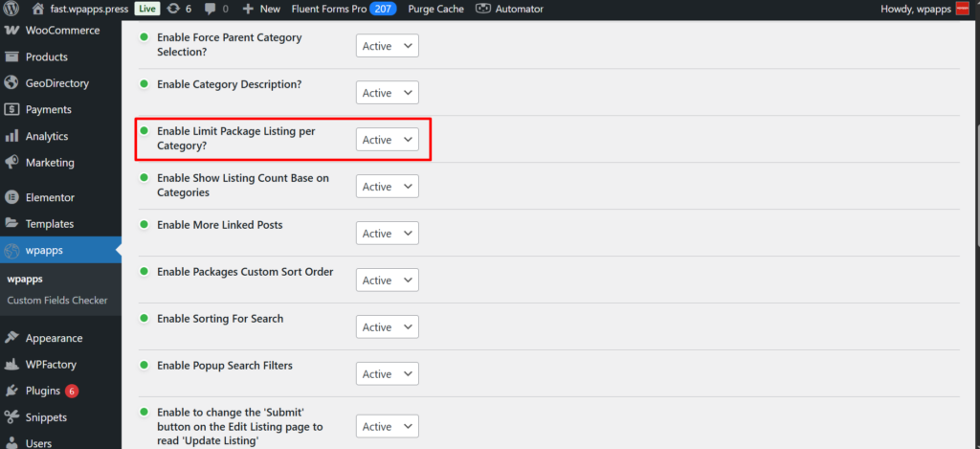
Task: Click green status dot for Enable Category Description
Action: click(145, 84)
